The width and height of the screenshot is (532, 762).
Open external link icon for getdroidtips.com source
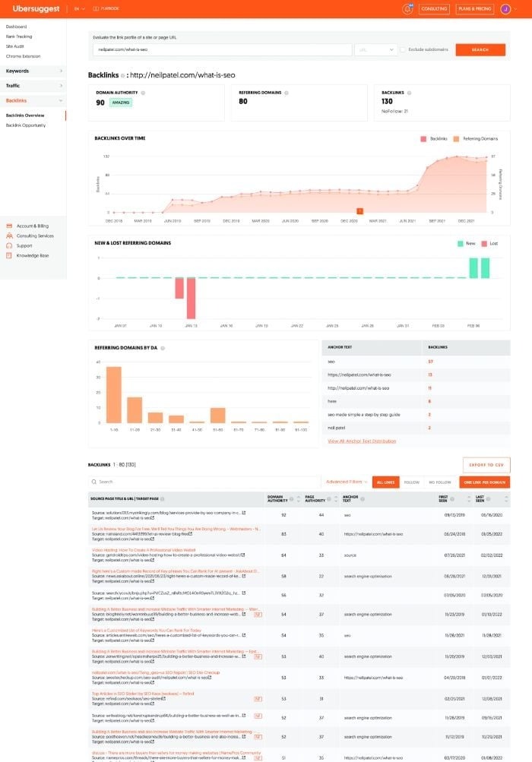pos(243,555)
